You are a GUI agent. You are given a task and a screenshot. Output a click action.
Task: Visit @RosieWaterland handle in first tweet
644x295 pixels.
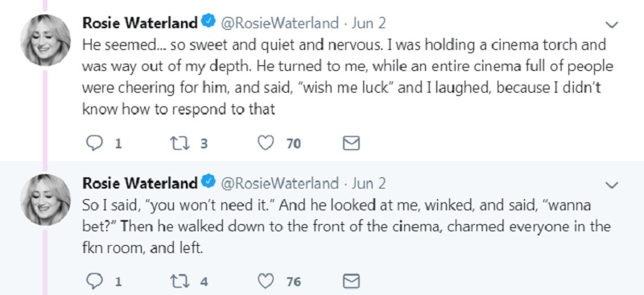coord(280,23)
